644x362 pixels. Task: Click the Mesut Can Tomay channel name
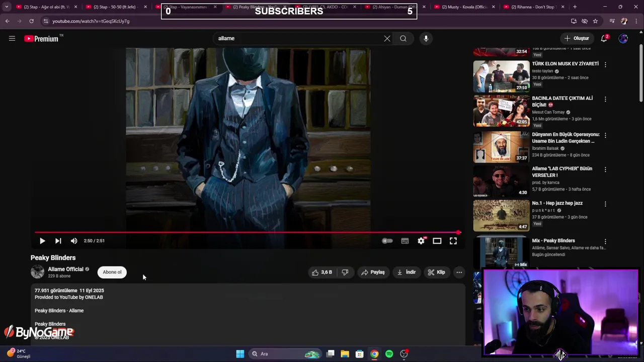548,112
